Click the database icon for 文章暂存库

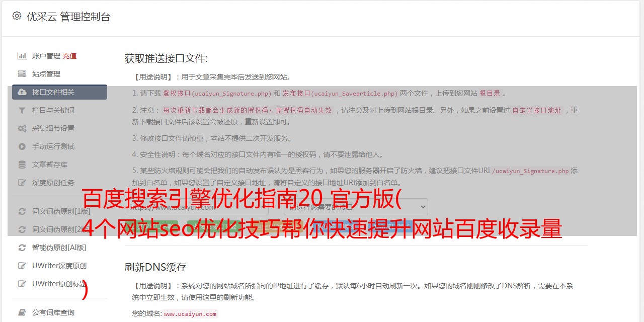22,165
